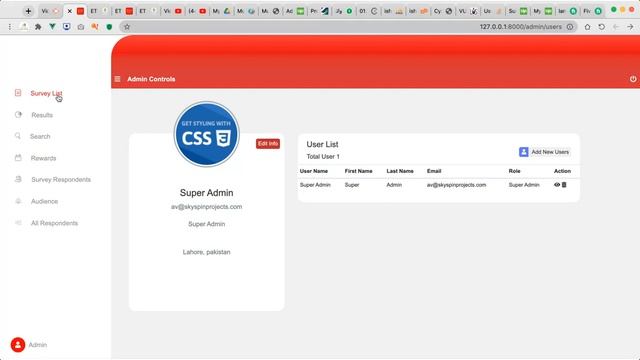Click the Email column header
This screenshot has width=640, height=360.
coord(434,171)
